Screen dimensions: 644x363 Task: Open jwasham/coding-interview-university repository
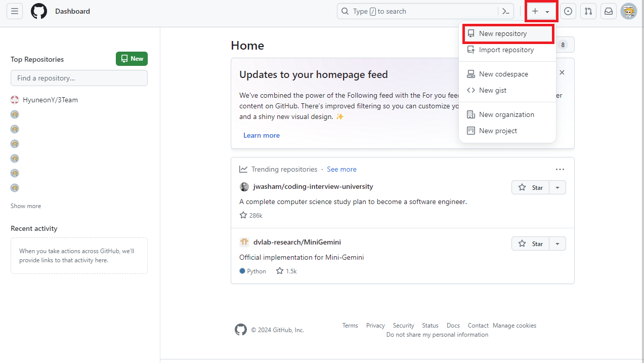tap(313, 186)
